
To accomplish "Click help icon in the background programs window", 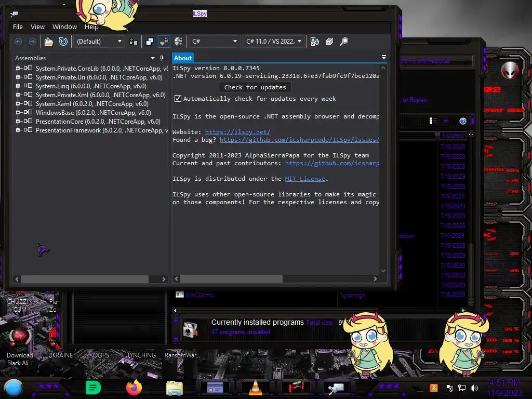I will pos(462,121).
